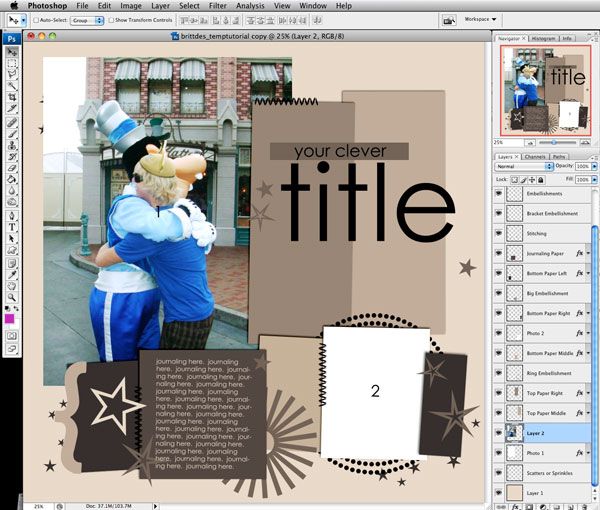600x510 pixels.
Task: Toggle Quick Mask mode icon
Action: [x=12, y=336]
